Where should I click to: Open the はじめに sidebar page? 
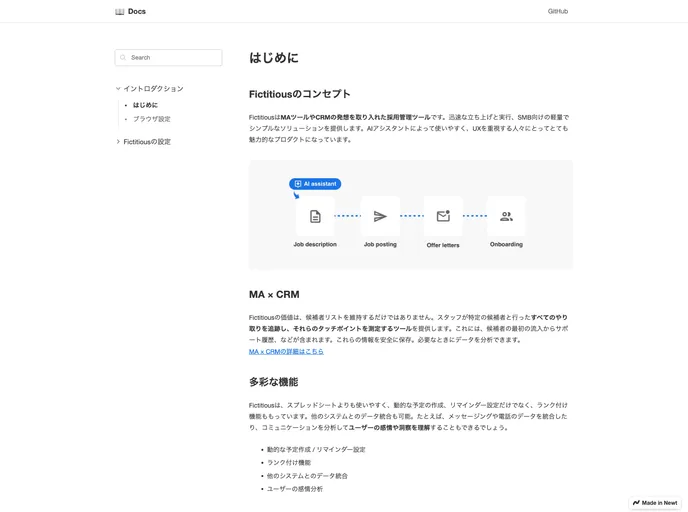[145, 105]
